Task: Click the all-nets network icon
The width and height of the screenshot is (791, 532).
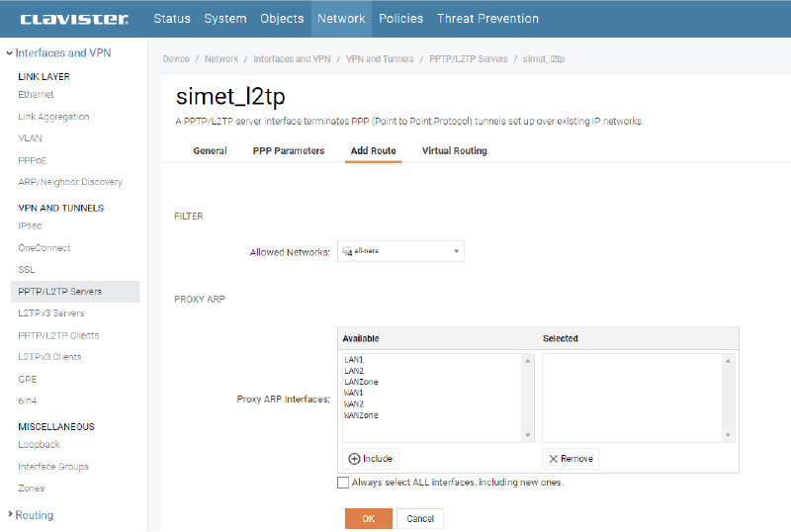Action: [347, 252]
